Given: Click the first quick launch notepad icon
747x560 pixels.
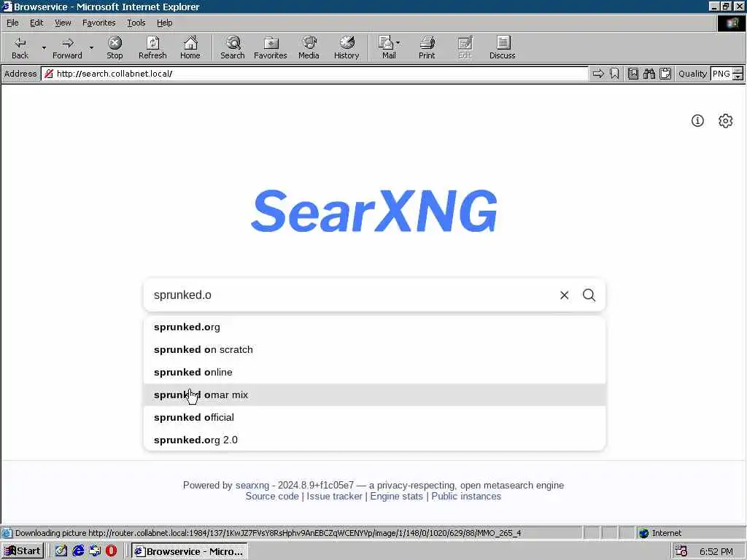Looking at the screenshot, I should pyautogui.click(x=61, y=551).
